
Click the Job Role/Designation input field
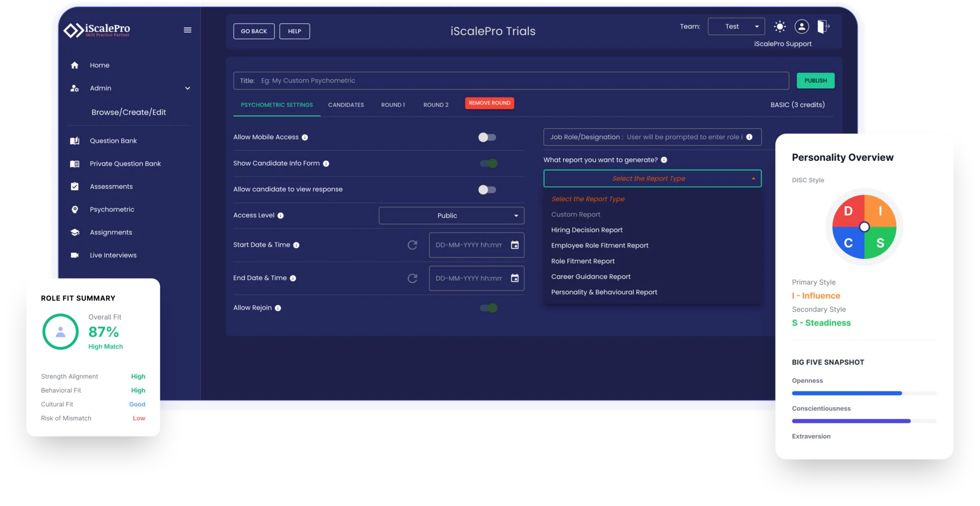[x=652, y=137]
